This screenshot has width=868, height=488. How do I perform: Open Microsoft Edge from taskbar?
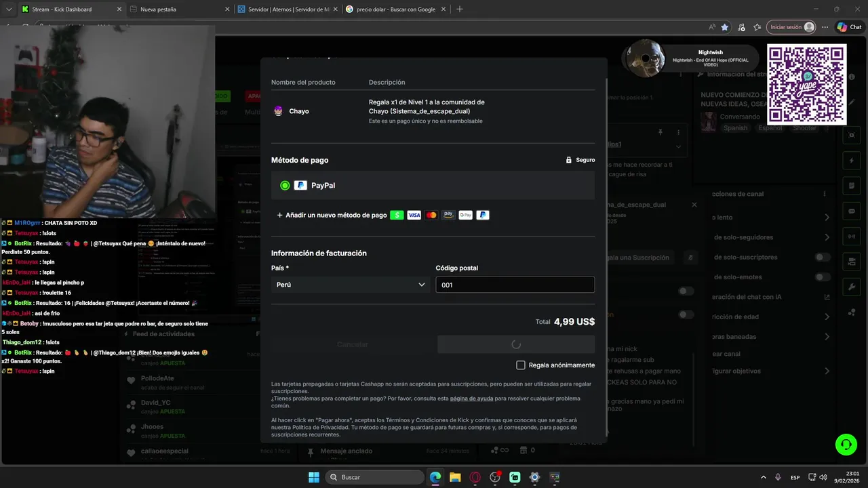click(x=435, y=477)
